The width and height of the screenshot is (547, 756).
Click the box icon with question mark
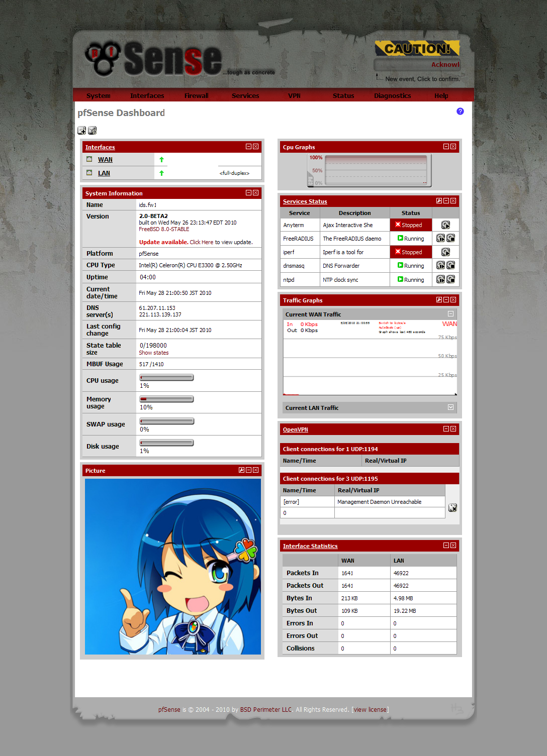92,131
